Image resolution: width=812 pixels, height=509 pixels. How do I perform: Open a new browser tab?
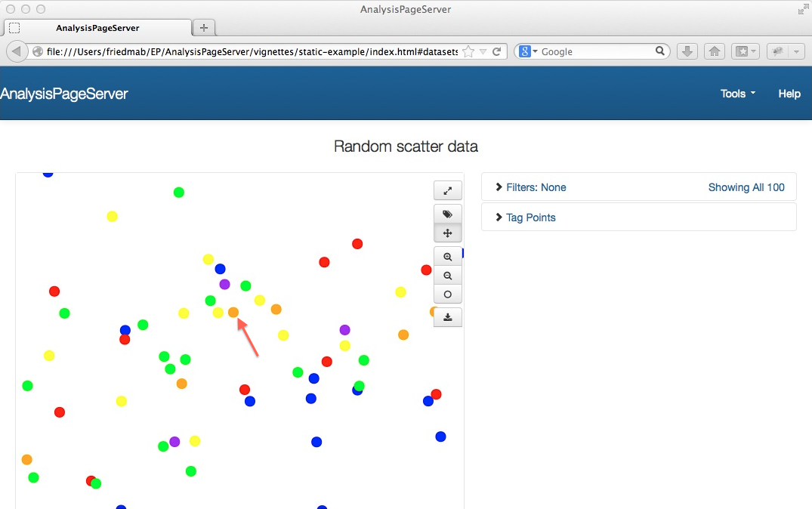204,28
